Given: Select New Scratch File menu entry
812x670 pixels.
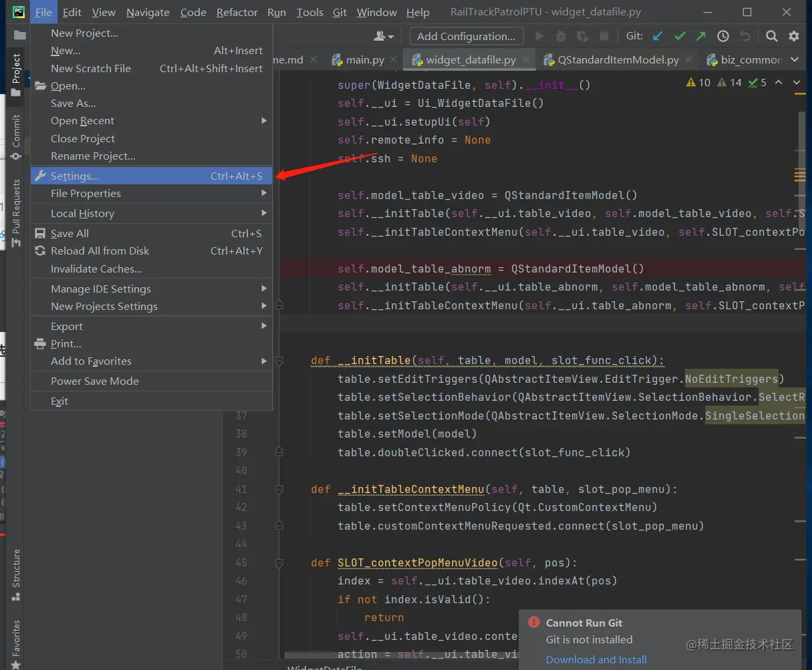Looking at the screenshot, I should click(x=152, y=68).
